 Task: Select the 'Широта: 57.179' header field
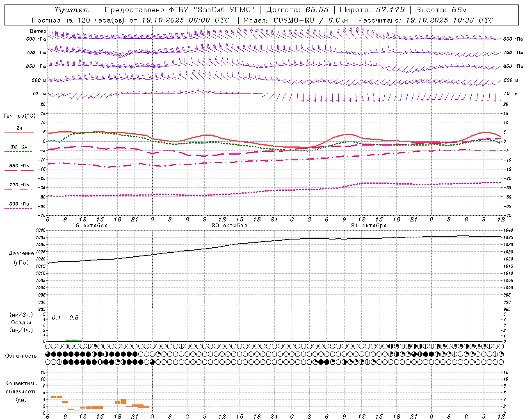pyautogui.click(x=372, y=10)
